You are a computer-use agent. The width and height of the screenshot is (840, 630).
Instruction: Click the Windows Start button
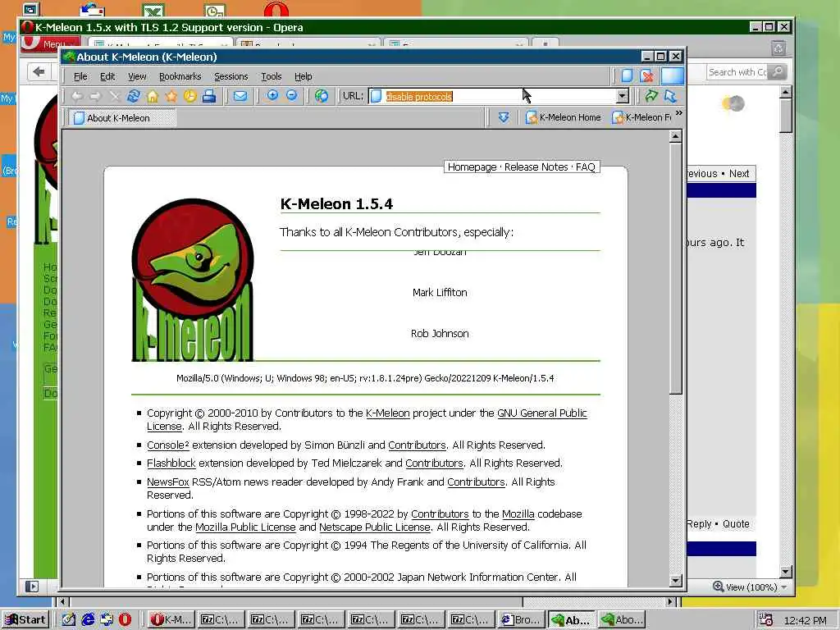(25, 620)
